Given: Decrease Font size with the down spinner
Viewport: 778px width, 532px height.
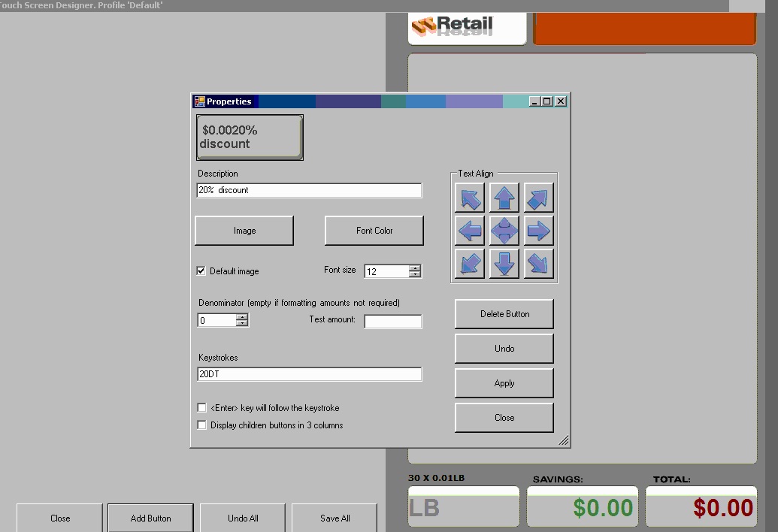Looking at the screenshot, I should click(x=415, y=274).
